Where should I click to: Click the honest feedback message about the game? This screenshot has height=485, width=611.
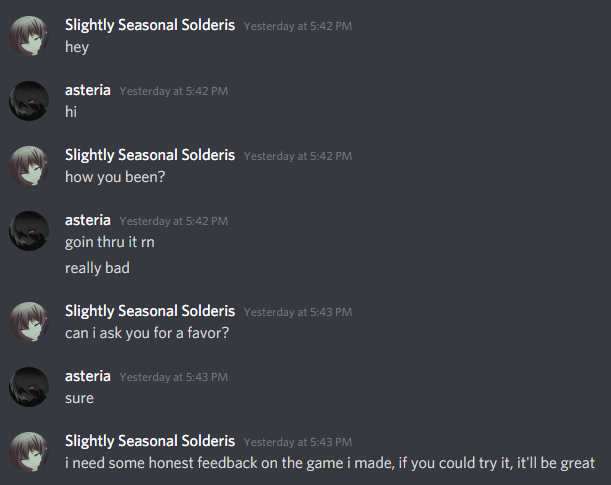click(330, 462)
